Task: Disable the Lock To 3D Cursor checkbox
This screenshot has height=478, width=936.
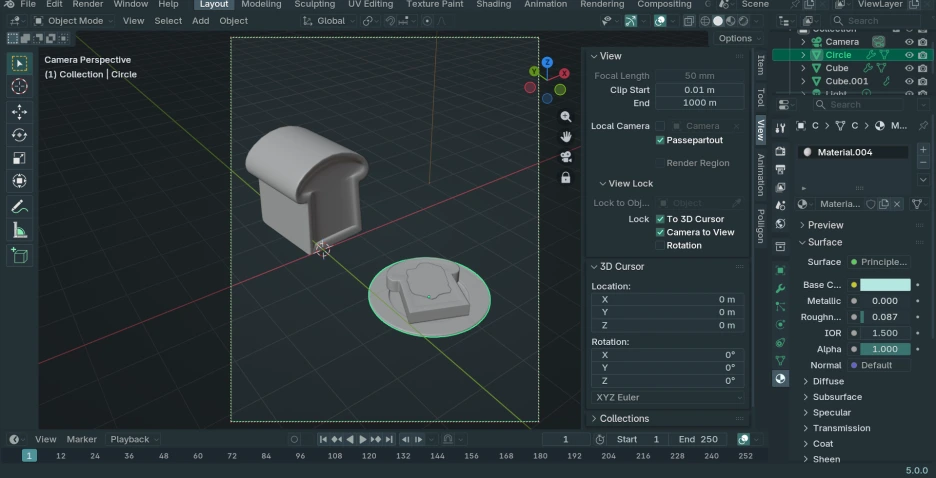Action: [x=660, y=219]
